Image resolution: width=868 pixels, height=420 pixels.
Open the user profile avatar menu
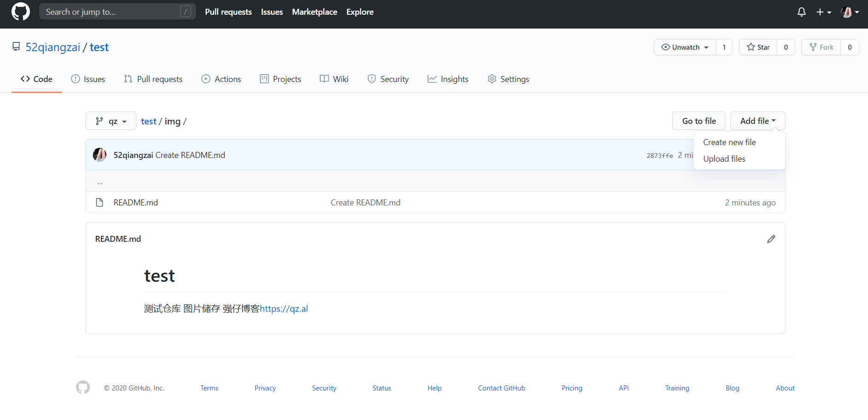click(850, 12)
